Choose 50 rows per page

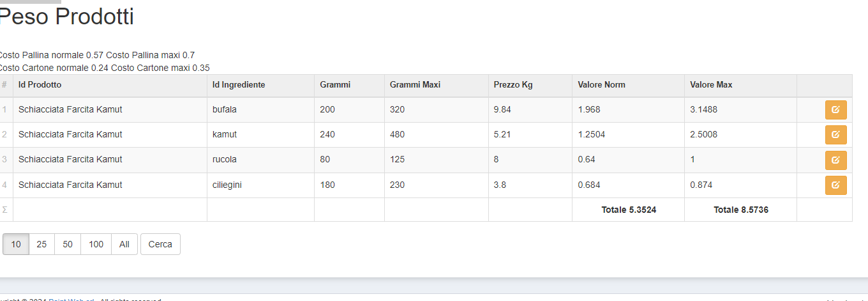tap(68, 244)
